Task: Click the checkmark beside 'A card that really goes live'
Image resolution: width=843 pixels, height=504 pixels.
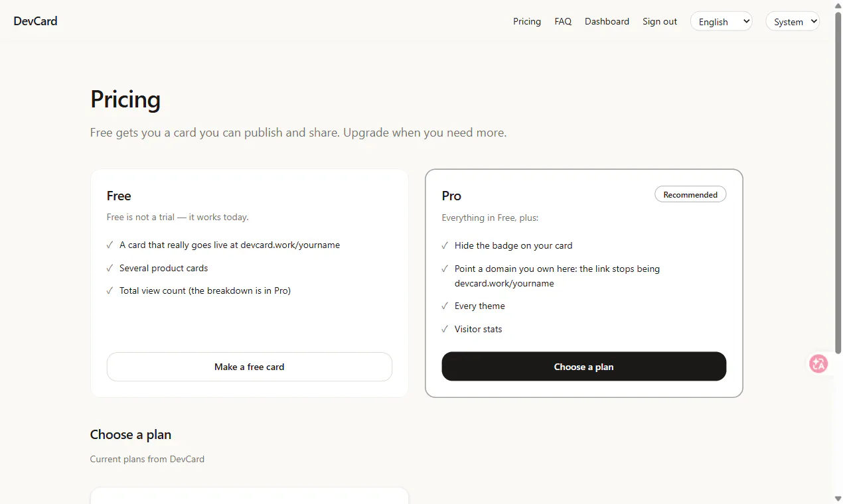Action: pos(110,245)
